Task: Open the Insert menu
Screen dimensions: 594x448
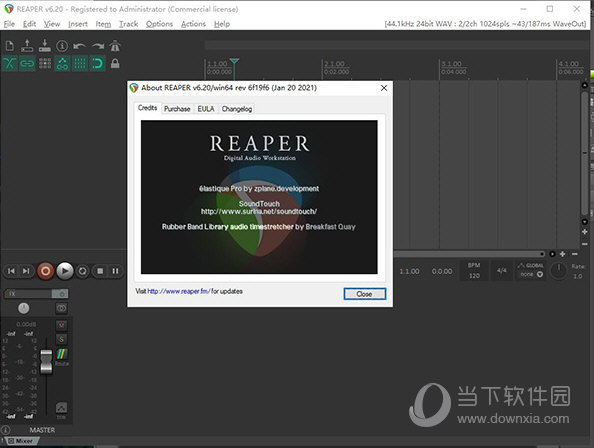Action: (78, 24)
